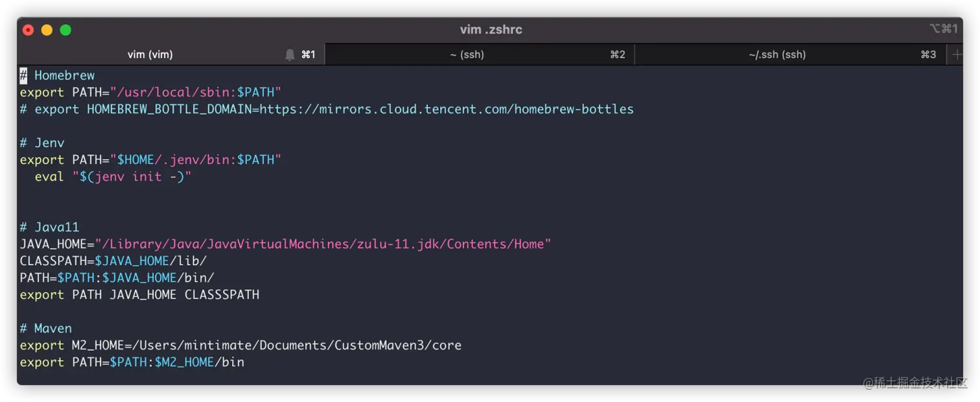Switch to the ~ (ssh) tab

tap(480, 54)
